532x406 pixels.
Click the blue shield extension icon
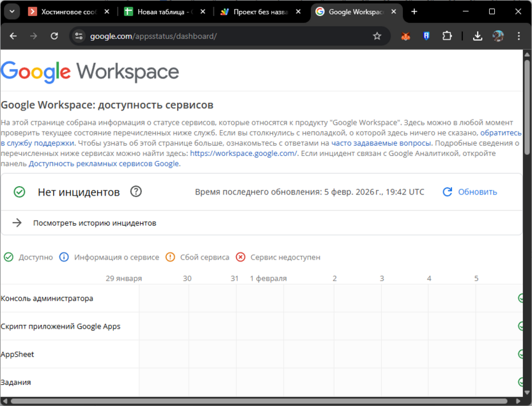click(426, 36)
